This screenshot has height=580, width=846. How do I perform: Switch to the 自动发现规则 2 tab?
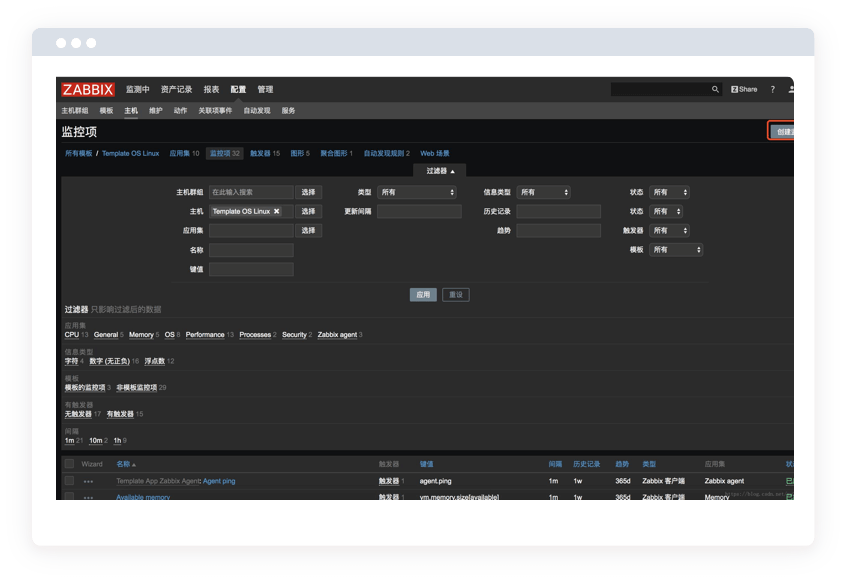(x=387, y=153)
